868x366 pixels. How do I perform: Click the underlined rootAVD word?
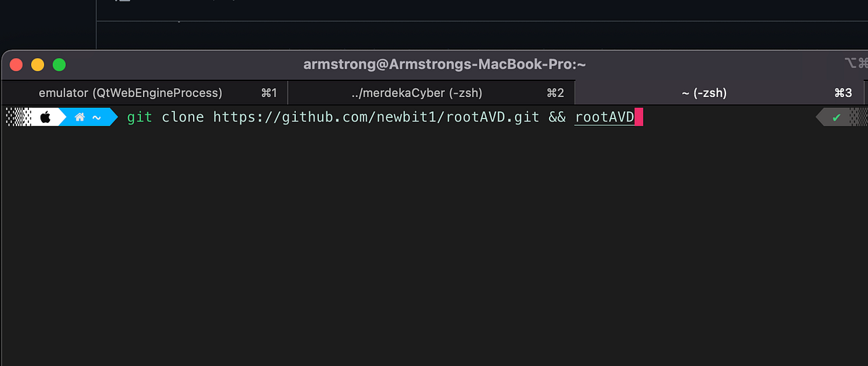605,117
